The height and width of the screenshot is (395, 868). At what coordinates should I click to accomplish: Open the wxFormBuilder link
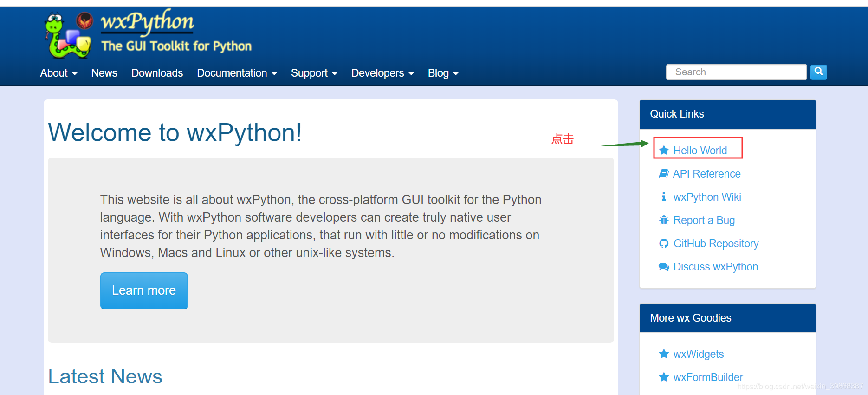tap(708, 377)
